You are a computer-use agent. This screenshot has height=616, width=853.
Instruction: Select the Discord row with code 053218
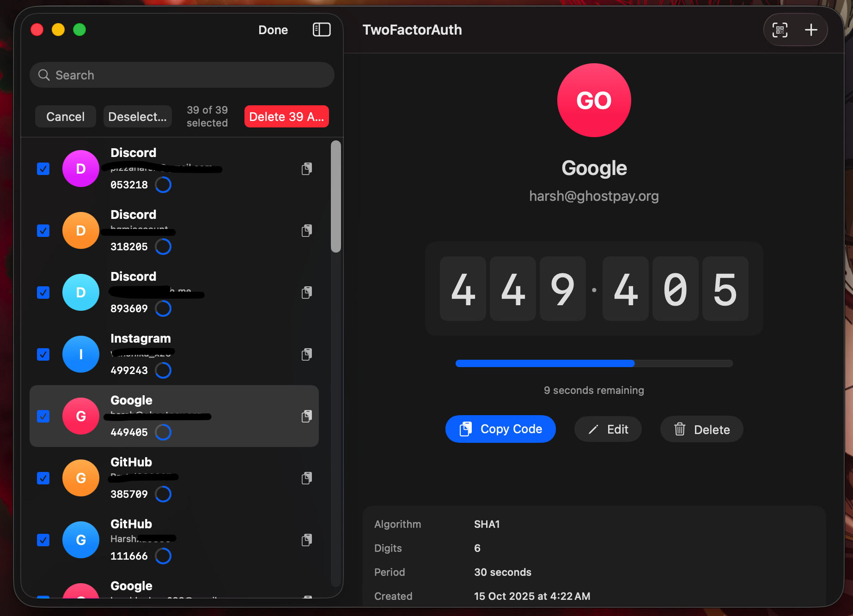pyautogui.click(x=174, y=169)
